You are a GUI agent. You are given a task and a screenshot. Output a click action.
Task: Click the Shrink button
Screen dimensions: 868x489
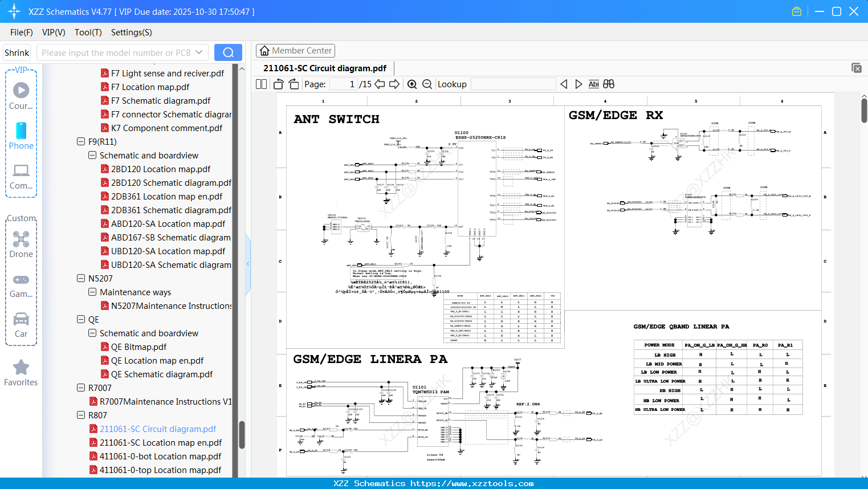tap(17, 52)
